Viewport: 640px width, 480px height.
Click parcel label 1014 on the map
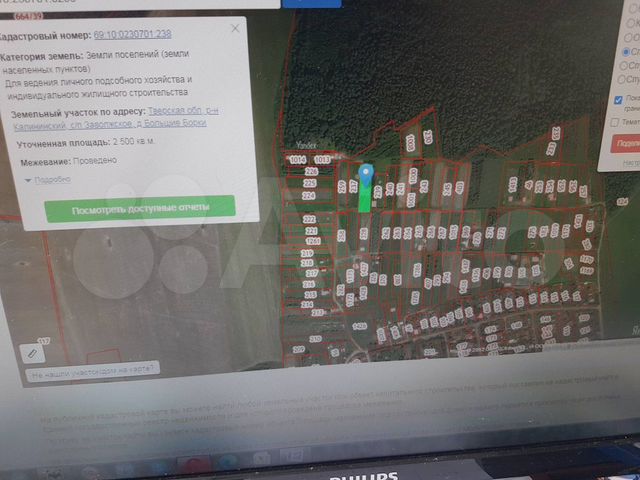(297, 160)
